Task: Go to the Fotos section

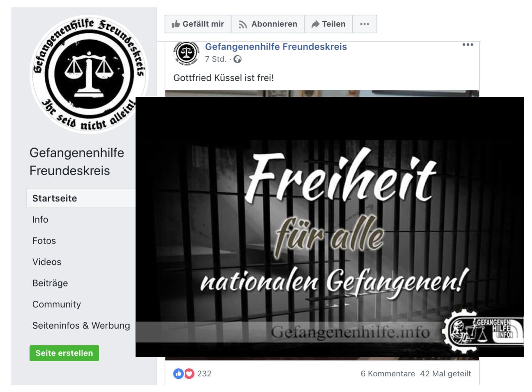Action: (44, 241)
